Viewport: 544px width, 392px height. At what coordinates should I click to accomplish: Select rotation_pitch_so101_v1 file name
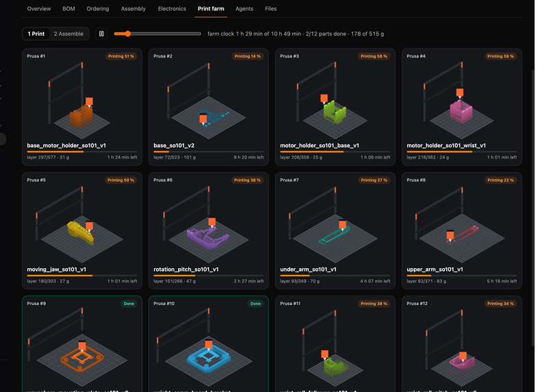(186, 269)
